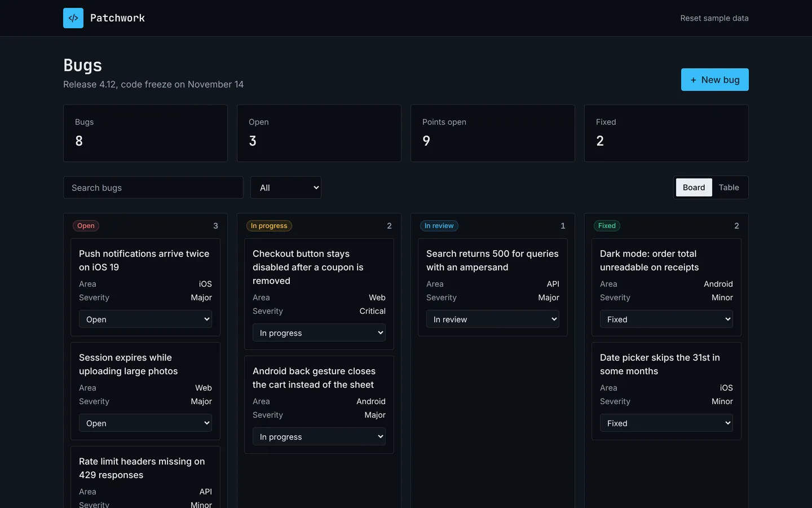Change status of Android back gesture bug
The width and height of the screenshot is (812, 508).
(319, 437)
